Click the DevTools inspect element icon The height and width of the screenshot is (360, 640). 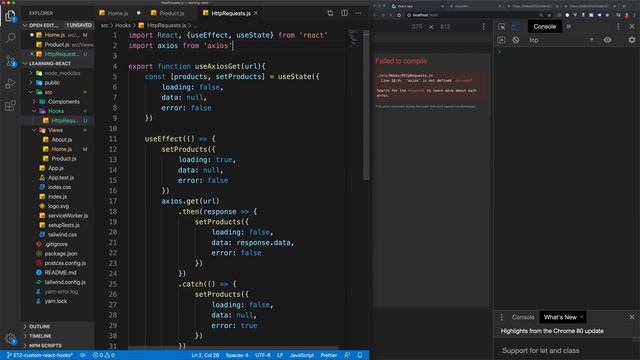[502, 27]
